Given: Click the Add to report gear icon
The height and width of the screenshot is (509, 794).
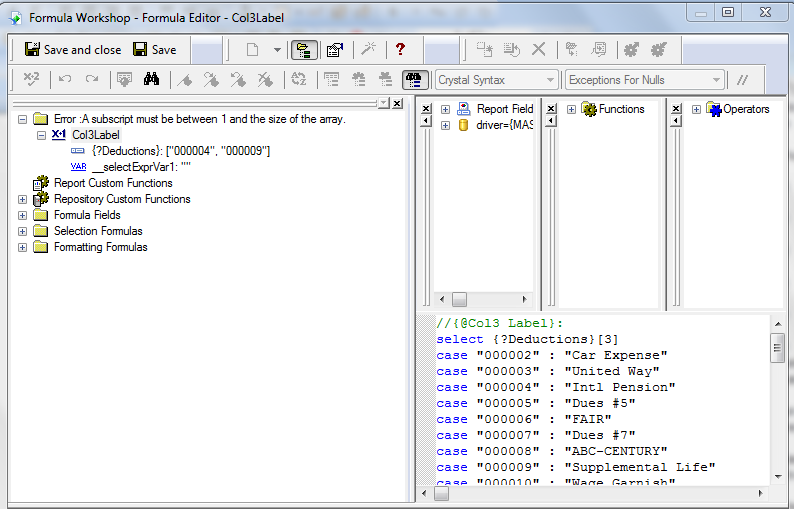Looking at the screenshot, I should pyautogui.click(x=659, y=49).
